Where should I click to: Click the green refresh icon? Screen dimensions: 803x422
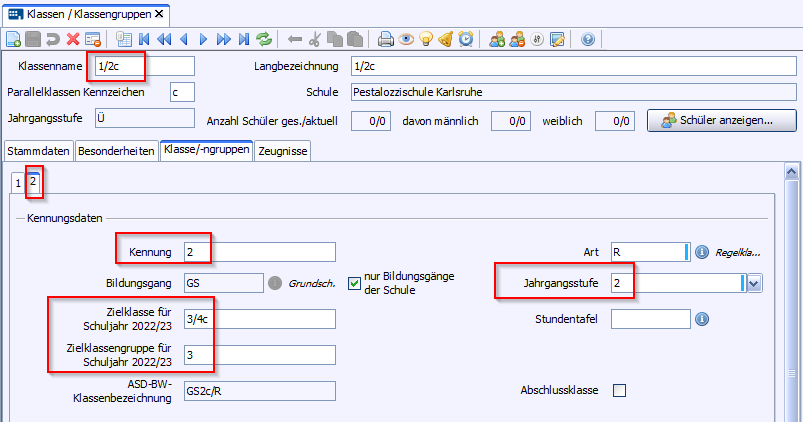point(264,40)
